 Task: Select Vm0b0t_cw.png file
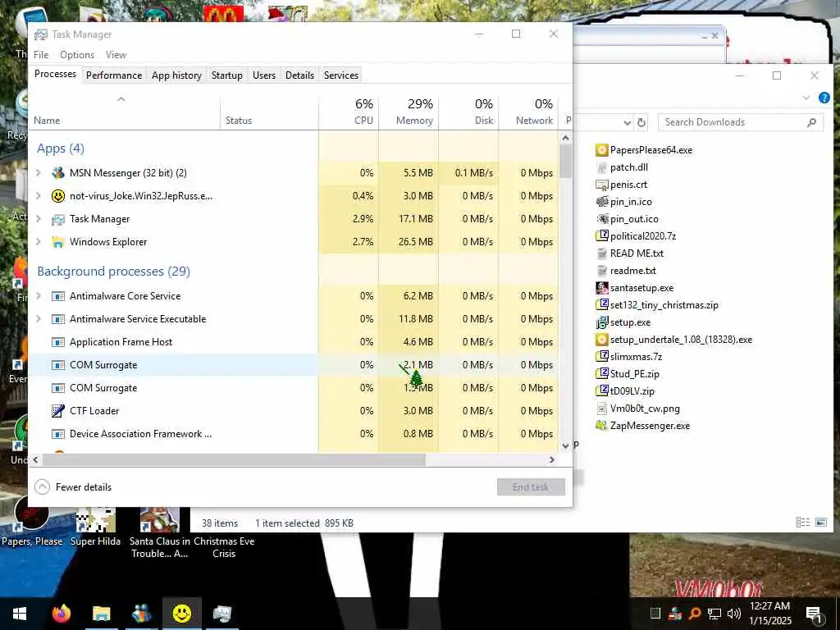click(638, 409)
